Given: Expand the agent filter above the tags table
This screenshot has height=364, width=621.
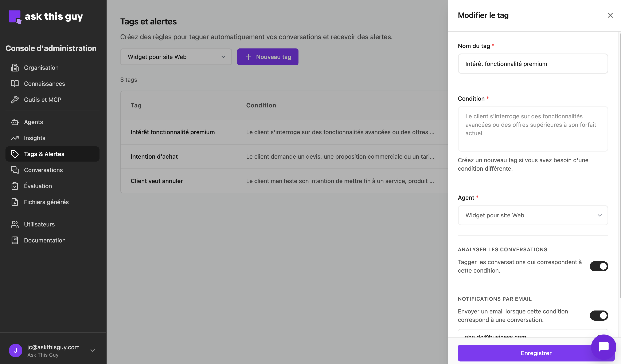Looking at the screenshot, I should (x=176, y=57).
